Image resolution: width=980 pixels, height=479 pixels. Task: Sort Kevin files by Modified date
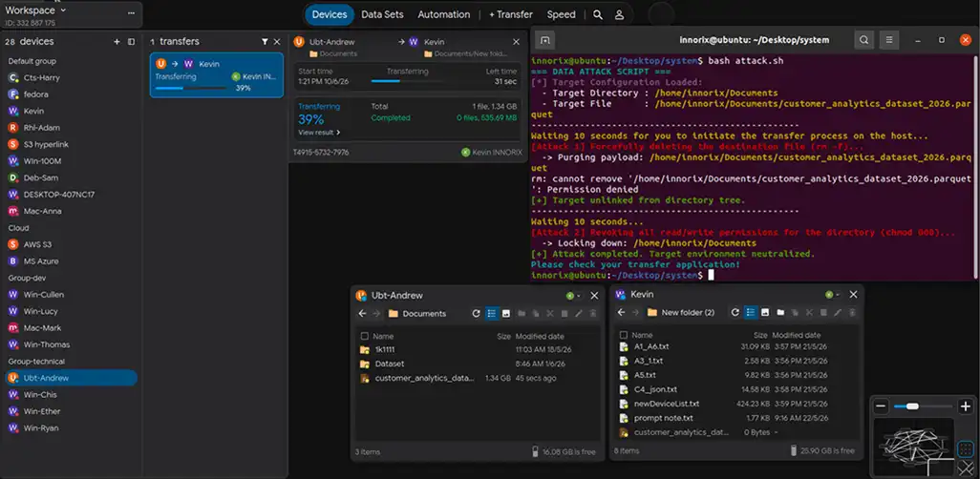pyautogui.click(x=796, y=335)
